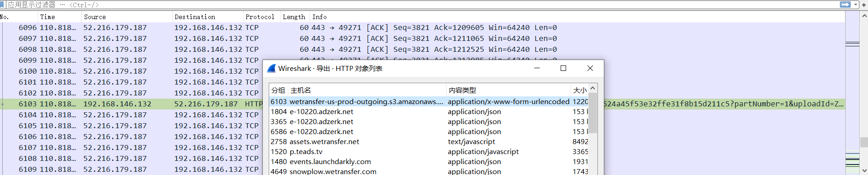
Task: Select object 2758 assets.wetransfer.net row
Action: [429, 141]
